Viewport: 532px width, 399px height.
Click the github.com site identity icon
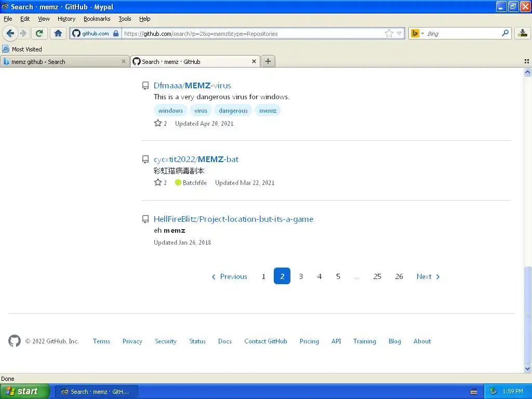tap(76, 33)
